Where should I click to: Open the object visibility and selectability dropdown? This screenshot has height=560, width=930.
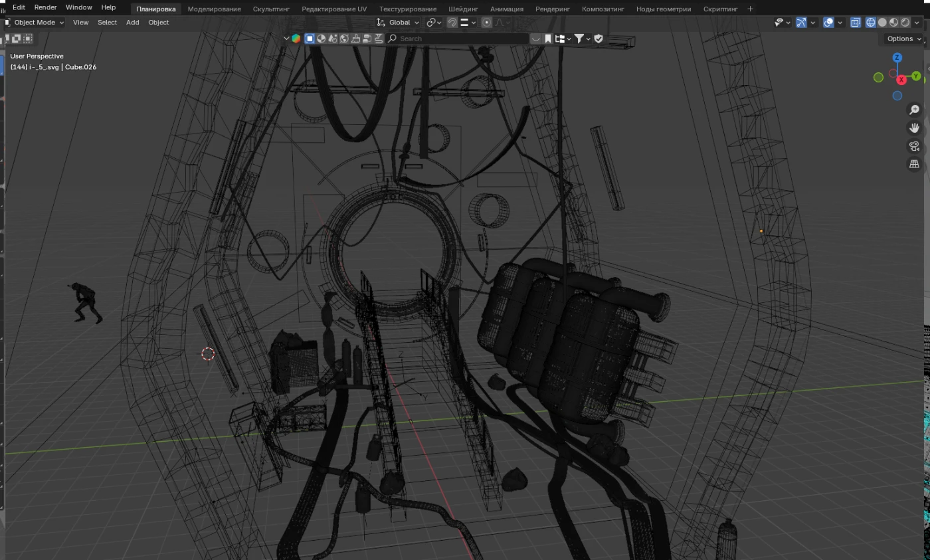[783, 22]
